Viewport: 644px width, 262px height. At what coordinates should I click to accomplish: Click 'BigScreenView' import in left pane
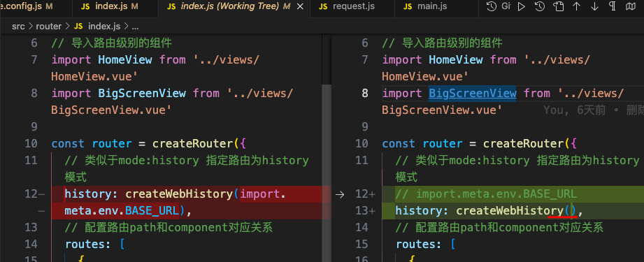tap(142, 93)
